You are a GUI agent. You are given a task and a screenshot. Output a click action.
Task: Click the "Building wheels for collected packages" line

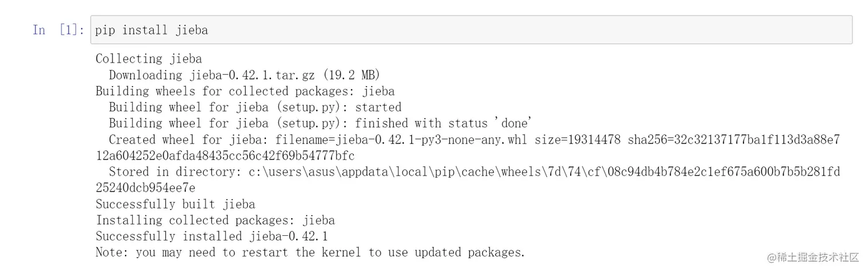click(x=245, y=91)
